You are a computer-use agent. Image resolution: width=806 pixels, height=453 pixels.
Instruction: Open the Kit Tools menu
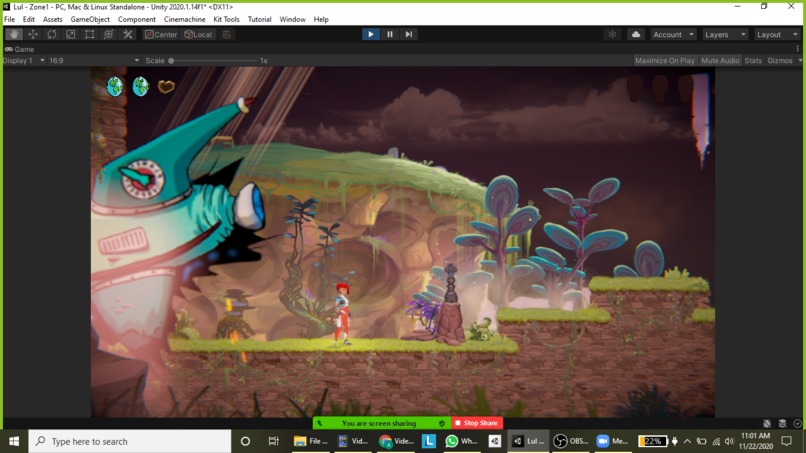[x=226, y=20]
